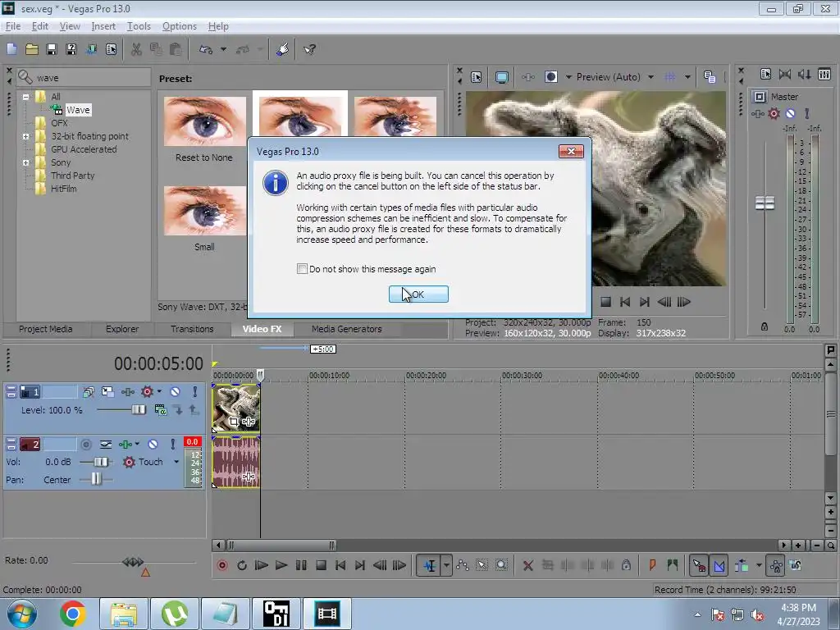Viewport: 840px width, 630px height.
Task: Click the Insert Marker icon
Action: 652,565
